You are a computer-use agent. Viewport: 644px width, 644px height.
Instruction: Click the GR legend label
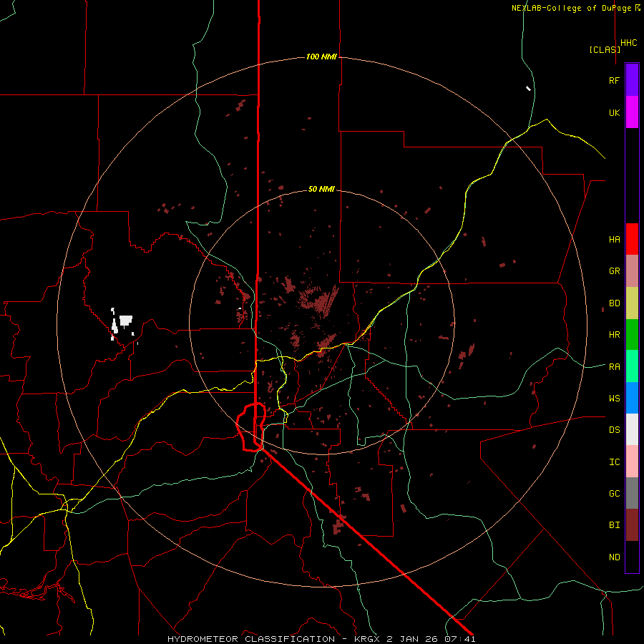[614, 271]
